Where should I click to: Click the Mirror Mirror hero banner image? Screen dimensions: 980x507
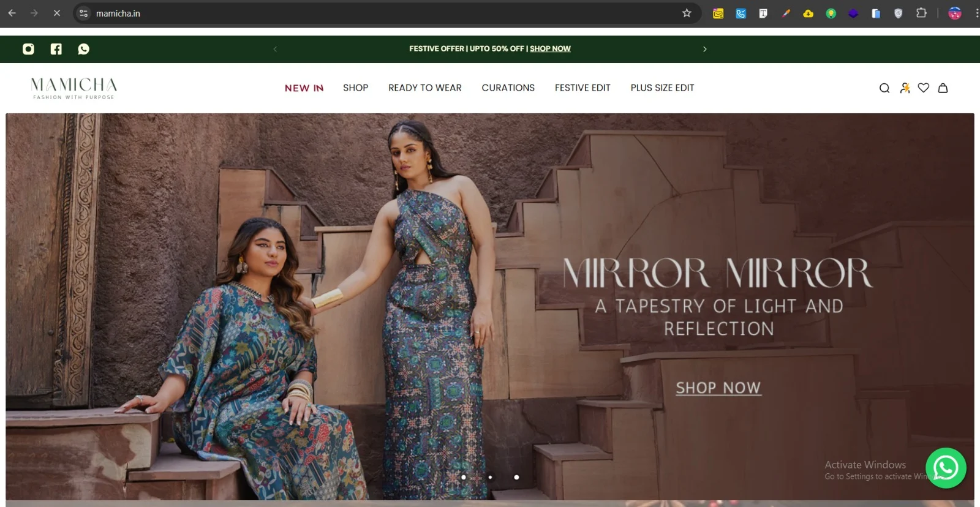490,306
